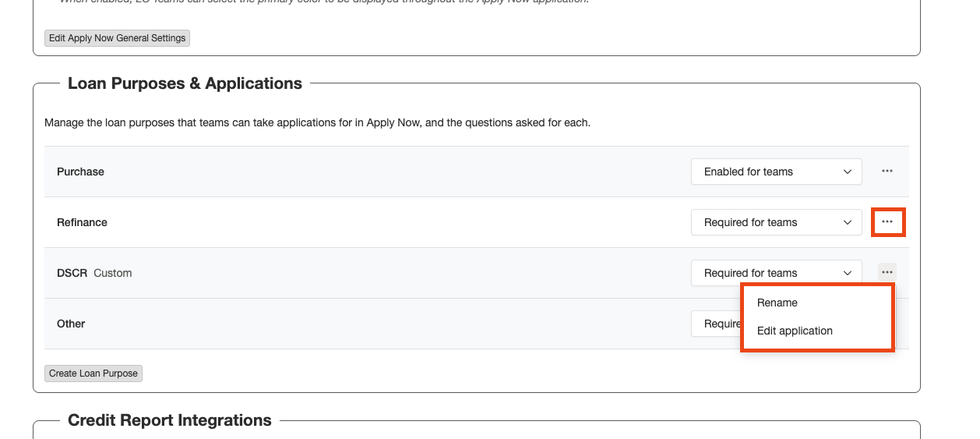Open the Purchase 'Enabled for teams' dropdown

(x=776, y=172)
